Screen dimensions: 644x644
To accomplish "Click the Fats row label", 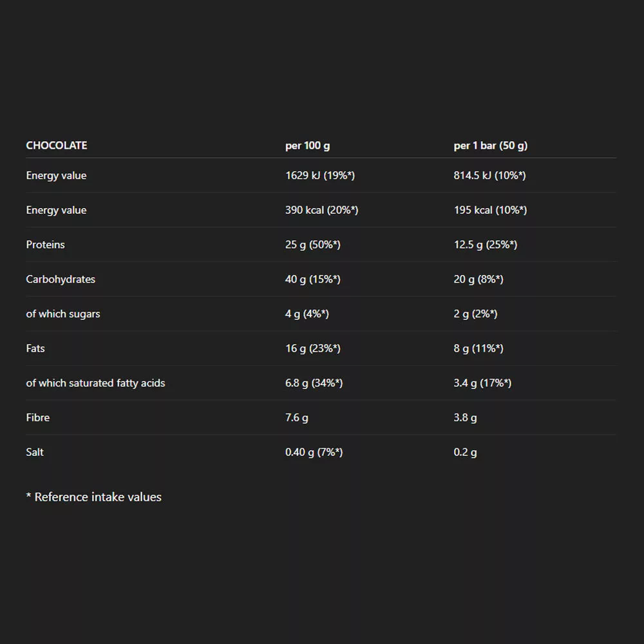I will tap(35, 348).
